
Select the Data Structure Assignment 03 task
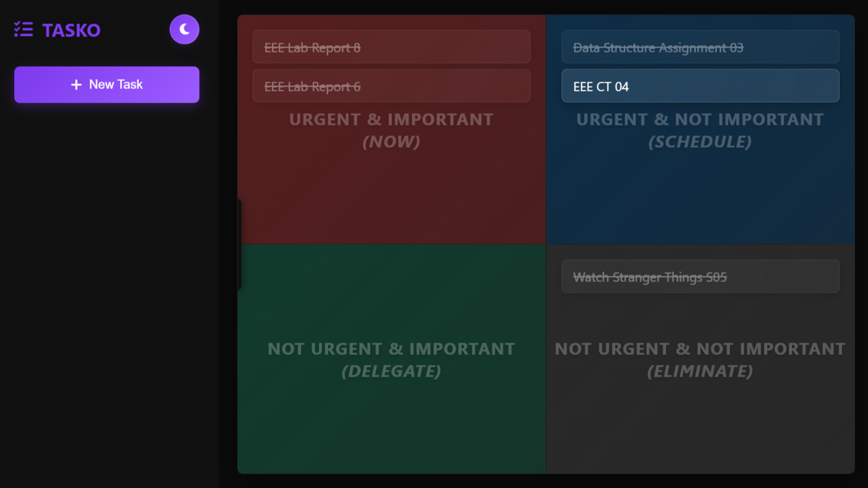tap(700, 47)
